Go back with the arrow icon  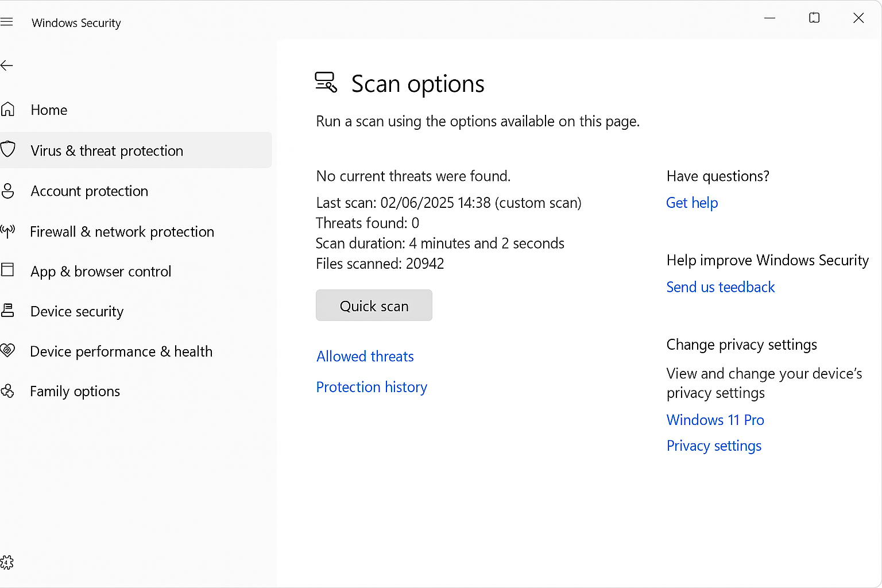(x=6, y=65)
